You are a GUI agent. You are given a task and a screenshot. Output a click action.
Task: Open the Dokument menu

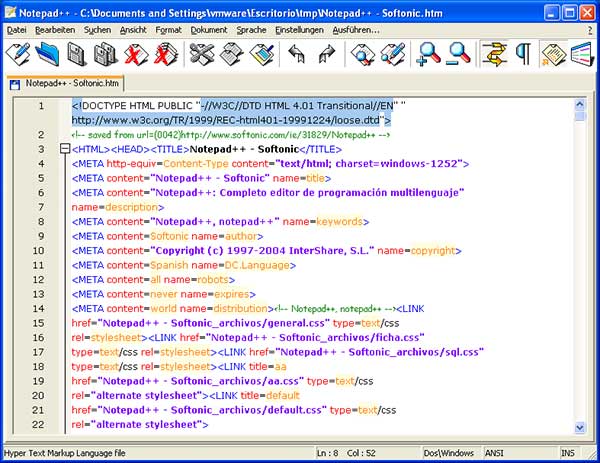[x=209, y=30]
